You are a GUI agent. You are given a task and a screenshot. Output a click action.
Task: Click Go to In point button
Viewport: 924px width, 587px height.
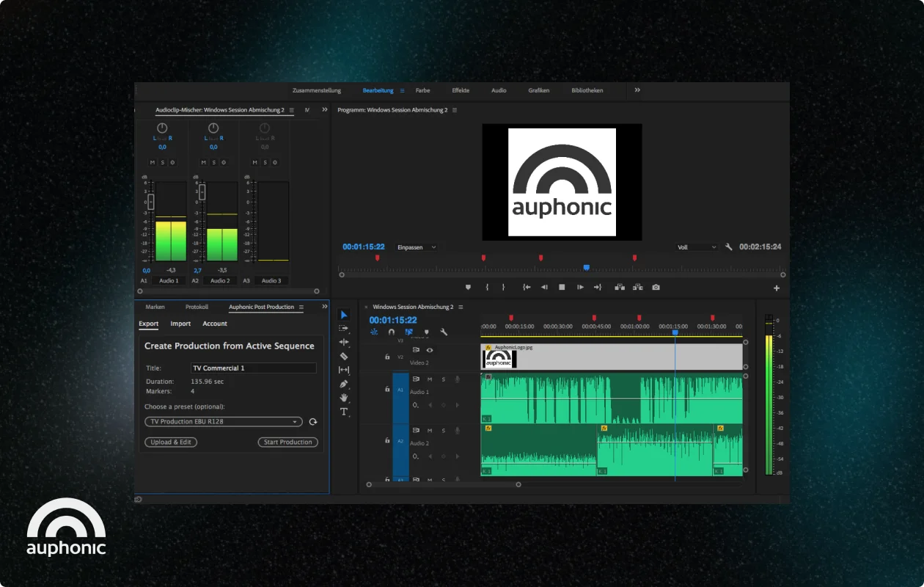click(x=527, y=288)
